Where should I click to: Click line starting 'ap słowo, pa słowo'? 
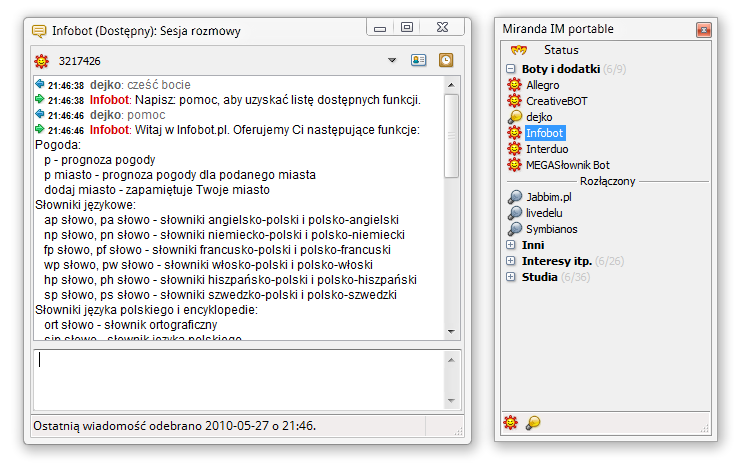221,220
